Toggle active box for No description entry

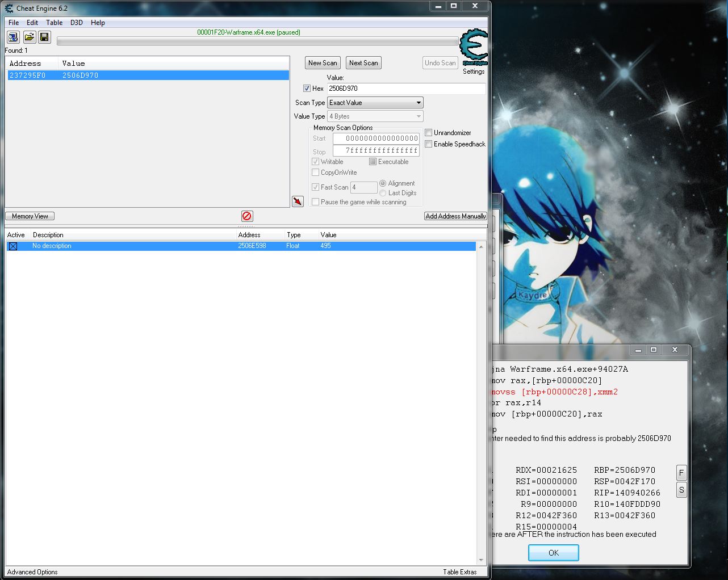tap(13, 246)
